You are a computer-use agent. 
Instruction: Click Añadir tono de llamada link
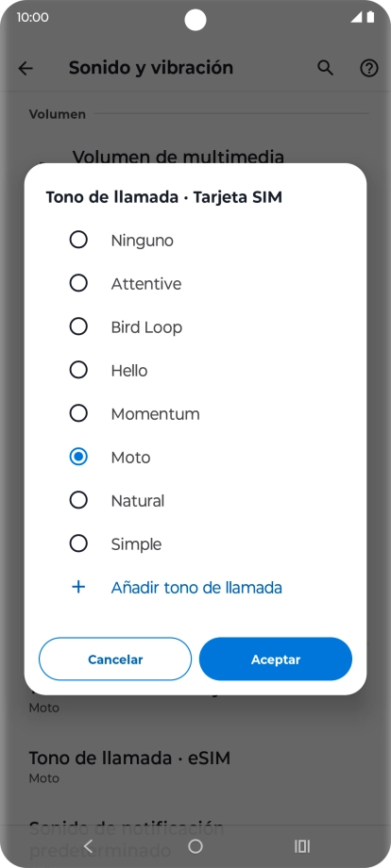pyautogui.click(x=196, y=587)
